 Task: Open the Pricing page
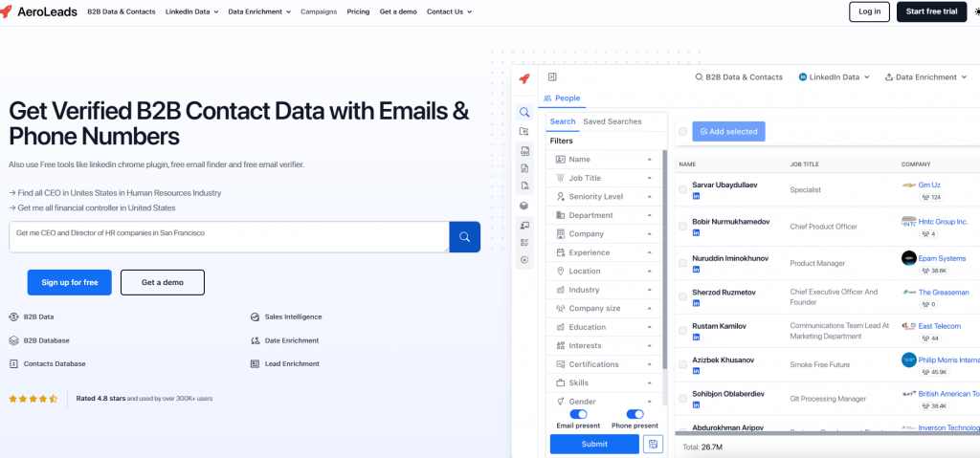358,11
